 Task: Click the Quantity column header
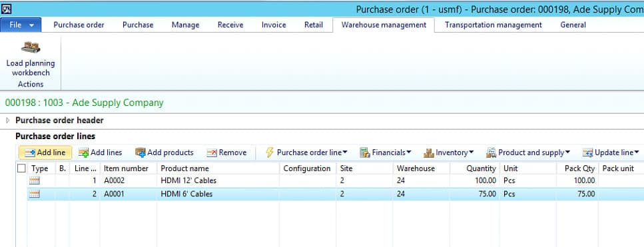click(475, 168)
